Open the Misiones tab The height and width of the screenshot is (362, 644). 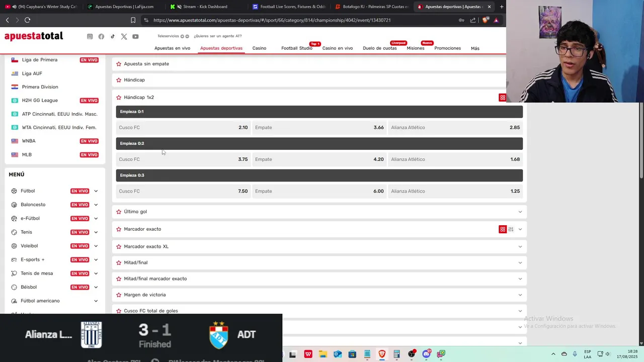[x=416, y=48]
